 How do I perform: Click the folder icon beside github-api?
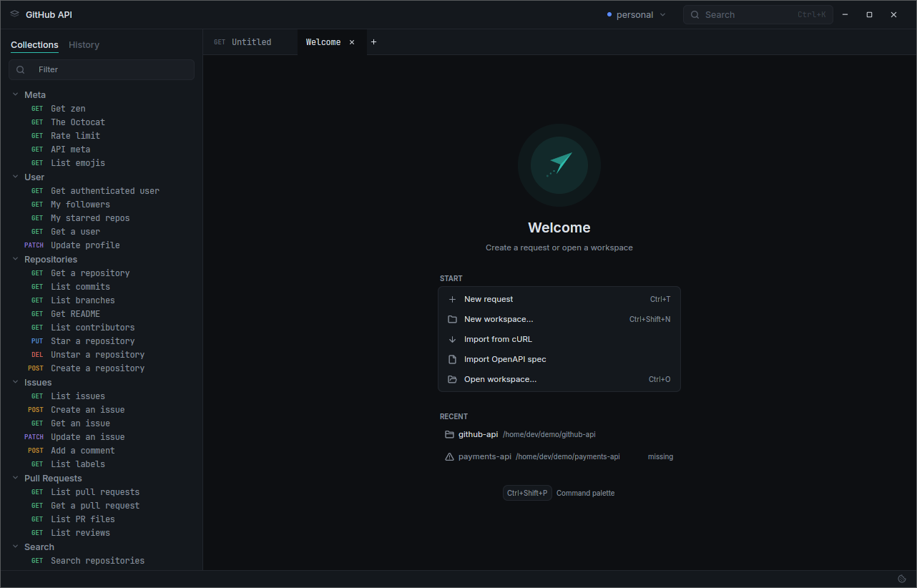coord(449,434)
